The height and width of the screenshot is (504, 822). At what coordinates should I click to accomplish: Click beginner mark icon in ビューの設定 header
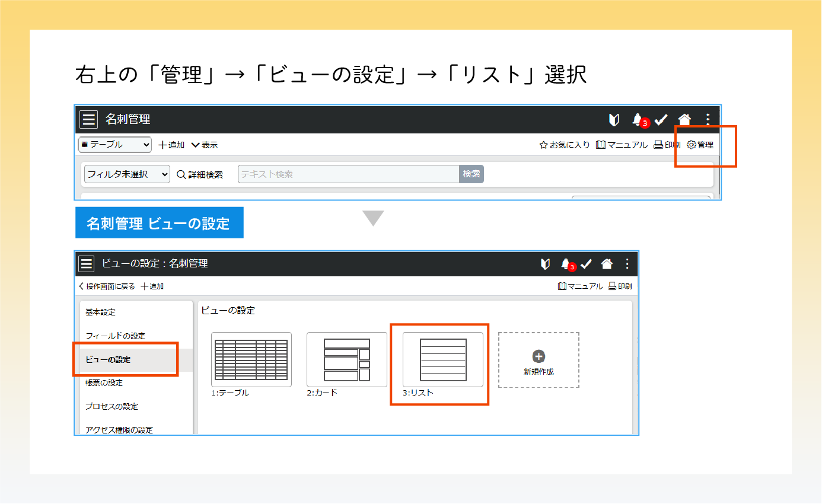click(x=545, y=264)
